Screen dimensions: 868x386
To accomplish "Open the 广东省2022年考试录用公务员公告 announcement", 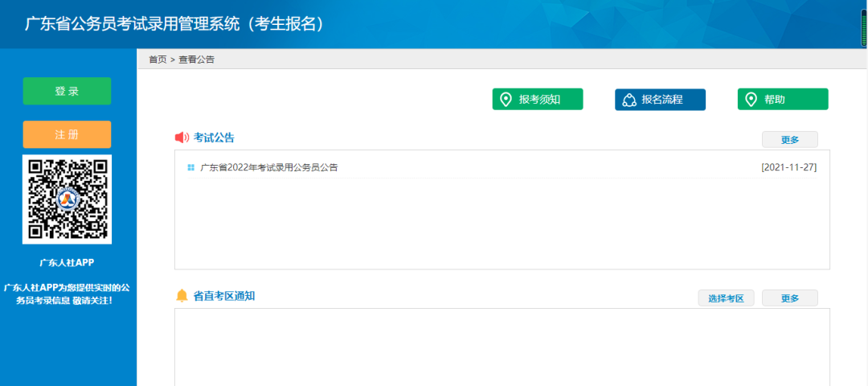I will click(x=269, y=167).
